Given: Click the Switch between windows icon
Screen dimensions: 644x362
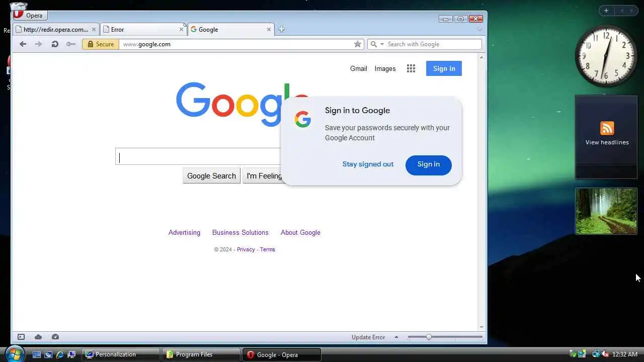Looking at the screenshot, I should coord(48,354).
